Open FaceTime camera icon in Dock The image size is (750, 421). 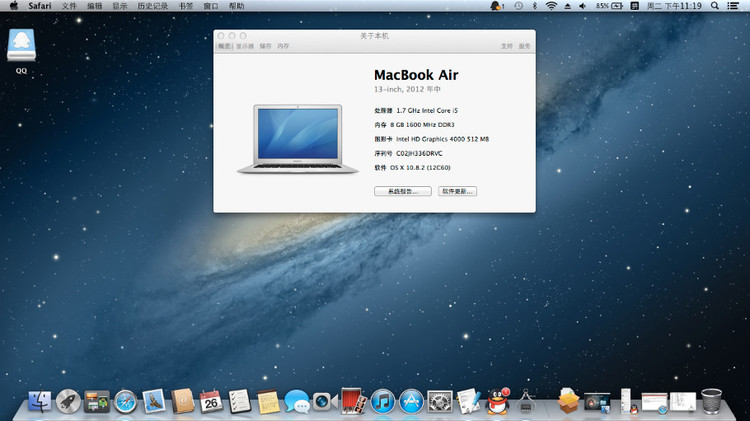[325, 401]
